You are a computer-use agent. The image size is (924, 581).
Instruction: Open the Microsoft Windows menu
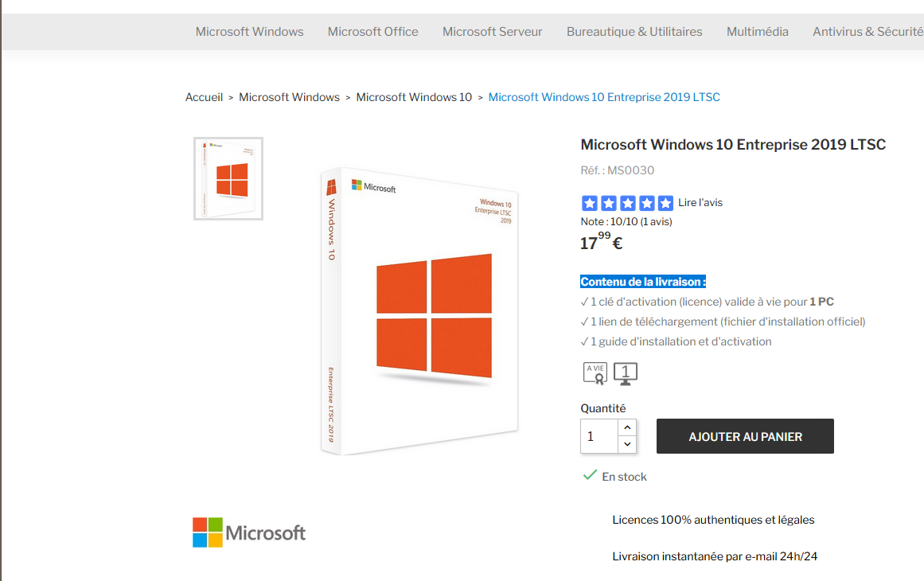[x=249, y=32]
